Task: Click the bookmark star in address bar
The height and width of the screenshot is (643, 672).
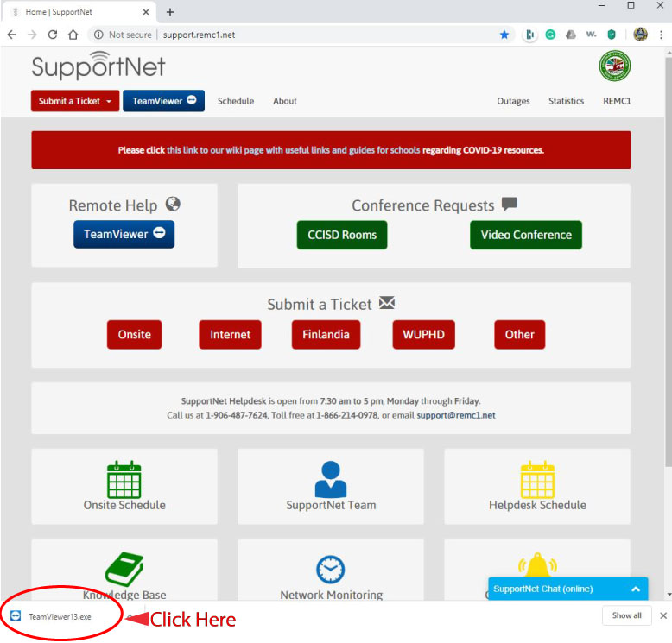Action: (504, 35)
